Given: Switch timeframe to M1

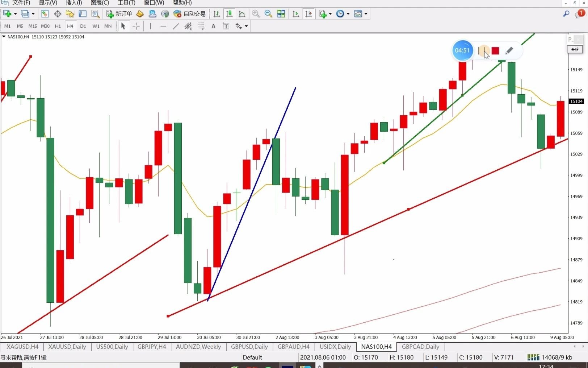Looking at the screenshot, I should click(x=7, y=26).
